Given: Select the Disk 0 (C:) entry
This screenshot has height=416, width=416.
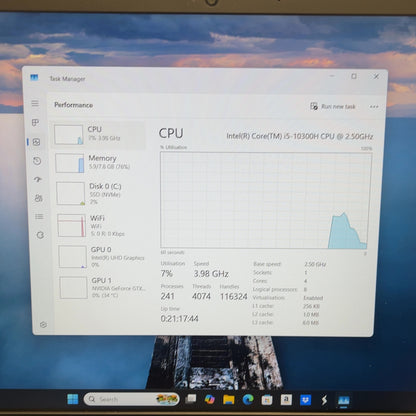Looking at the screenshot, I should (x=101, y=193).
